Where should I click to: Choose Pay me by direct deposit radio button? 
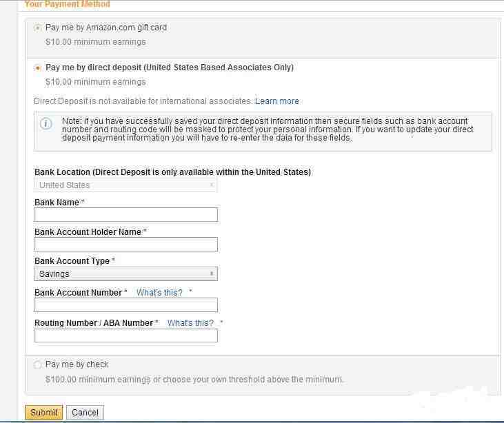tap(37, 68)
